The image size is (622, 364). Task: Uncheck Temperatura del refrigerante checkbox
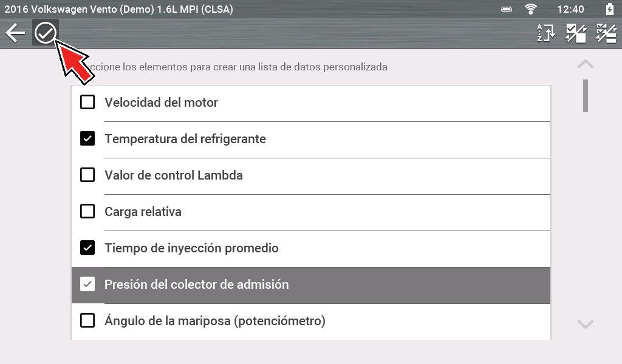pyautogui.click(x=88, y=139)
